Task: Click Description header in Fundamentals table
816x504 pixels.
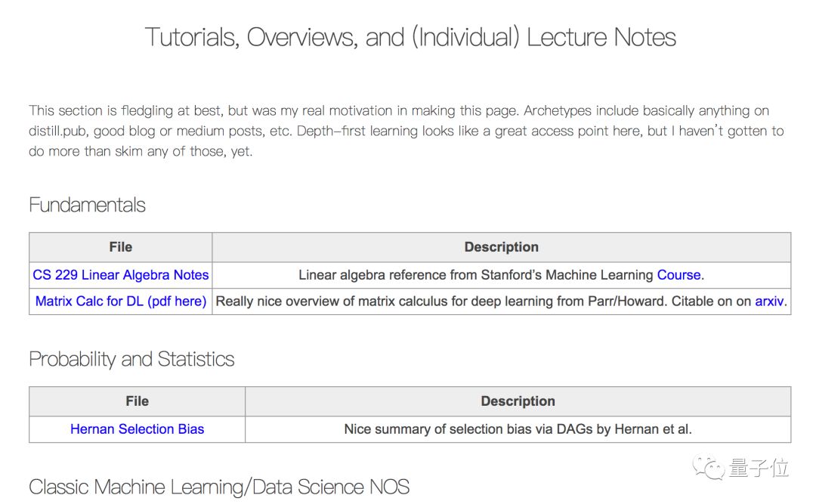Action: [x=501, y=247]
